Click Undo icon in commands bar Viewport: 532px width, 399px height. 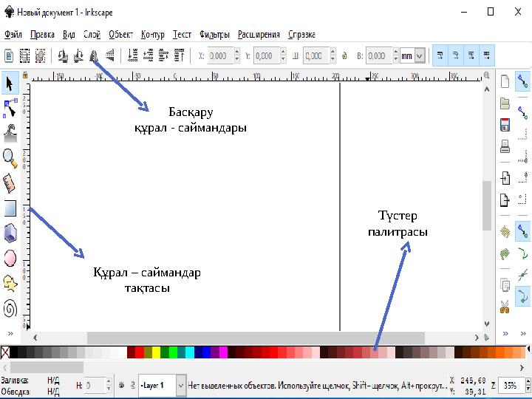coord(505,232)
